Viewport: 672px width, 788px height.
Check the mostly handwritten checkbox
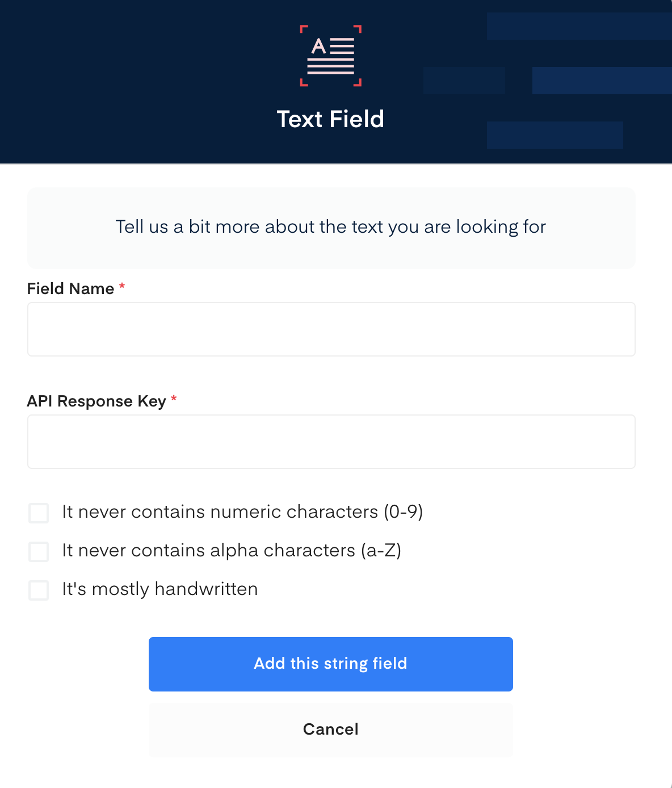39,590
